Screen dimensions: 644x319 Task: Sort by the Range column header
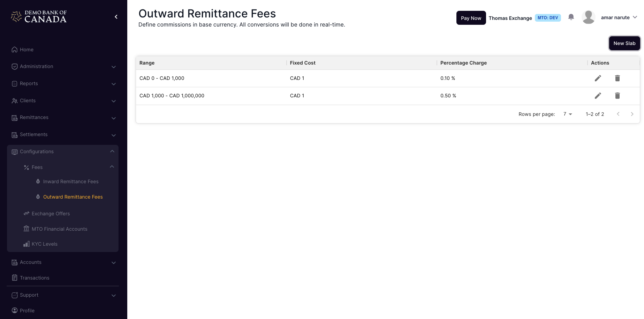tap(147, 63)
